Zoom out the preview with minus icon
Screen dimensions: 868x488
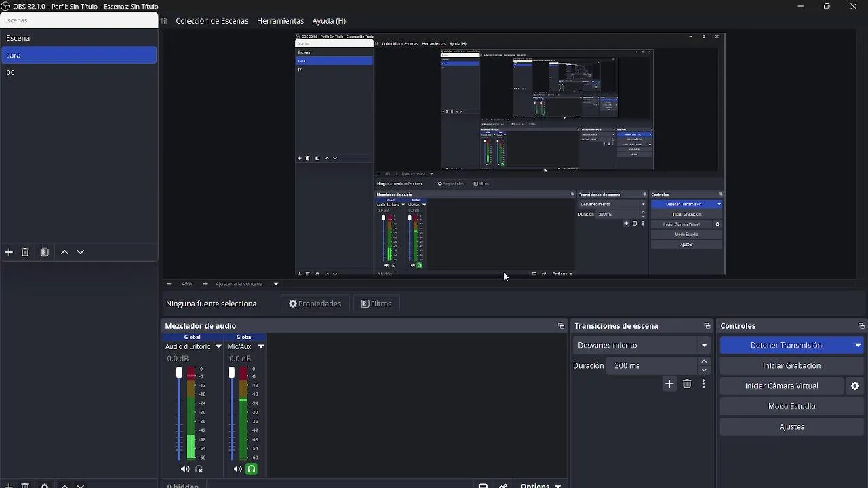click(x=169, y=284)
